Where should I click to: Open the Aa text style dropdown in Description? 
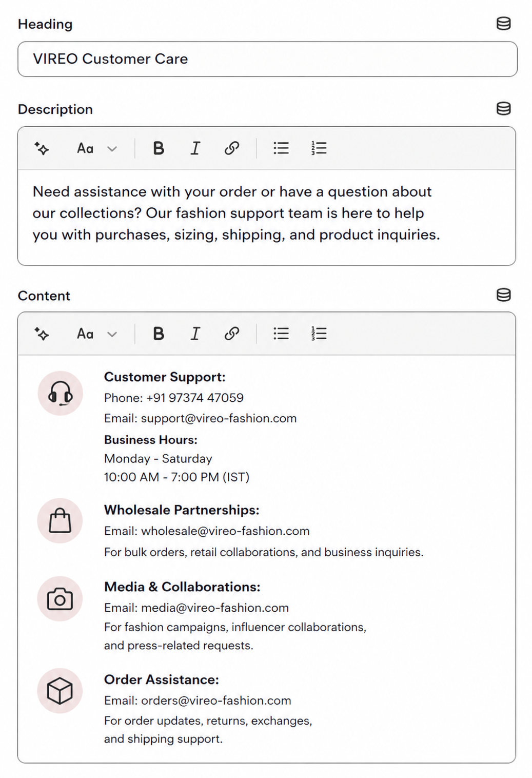point(96,149)
